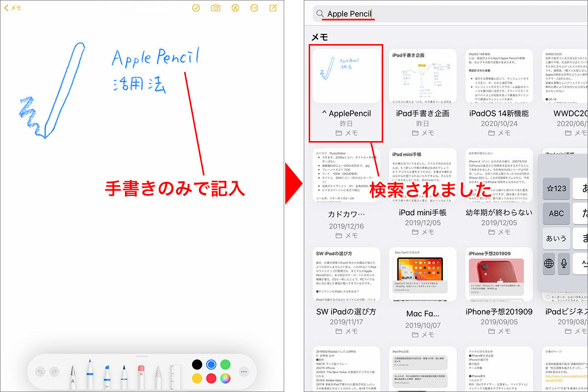The image size is (588, 392).
Task: Tap the magnifying glass search icon
Action: coord(320,14)
